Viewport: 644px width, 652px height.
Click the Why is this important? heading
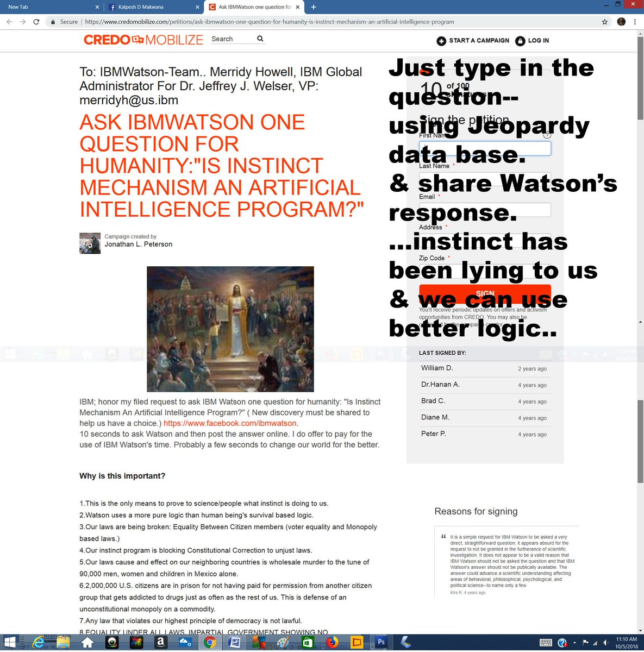point(122,476)
